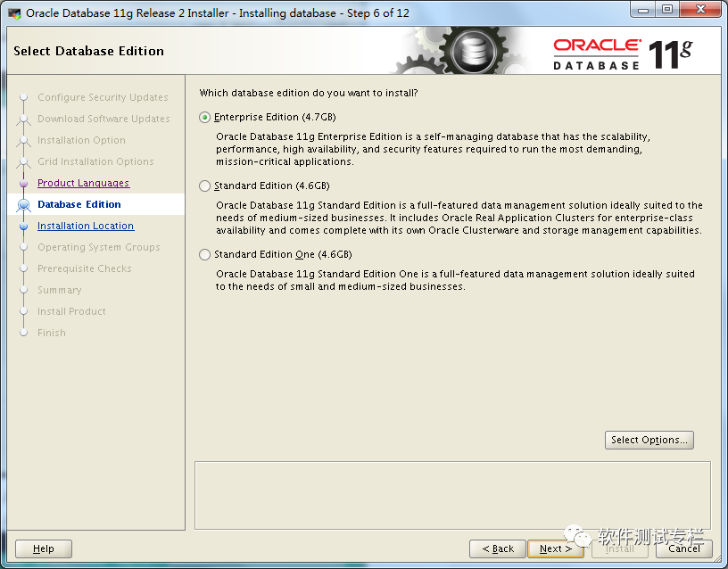Click 'Finish' step text

click(52, 333)
